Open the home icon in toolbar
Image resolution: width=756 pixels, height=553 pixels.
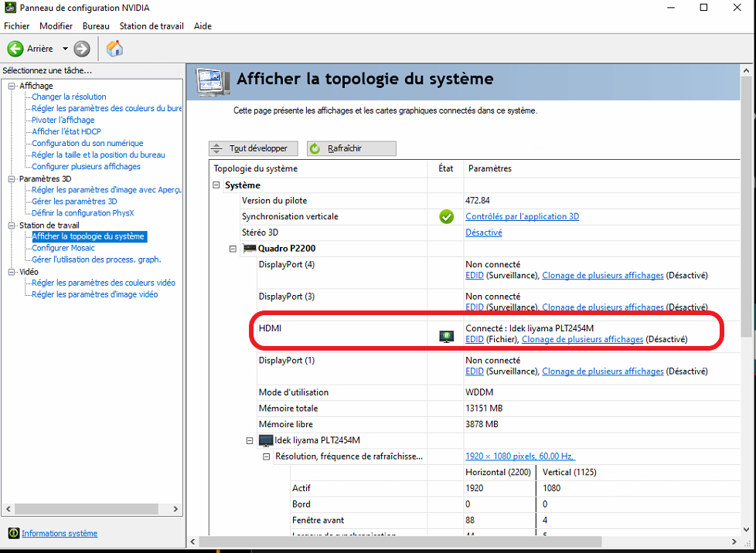[114, 49]
